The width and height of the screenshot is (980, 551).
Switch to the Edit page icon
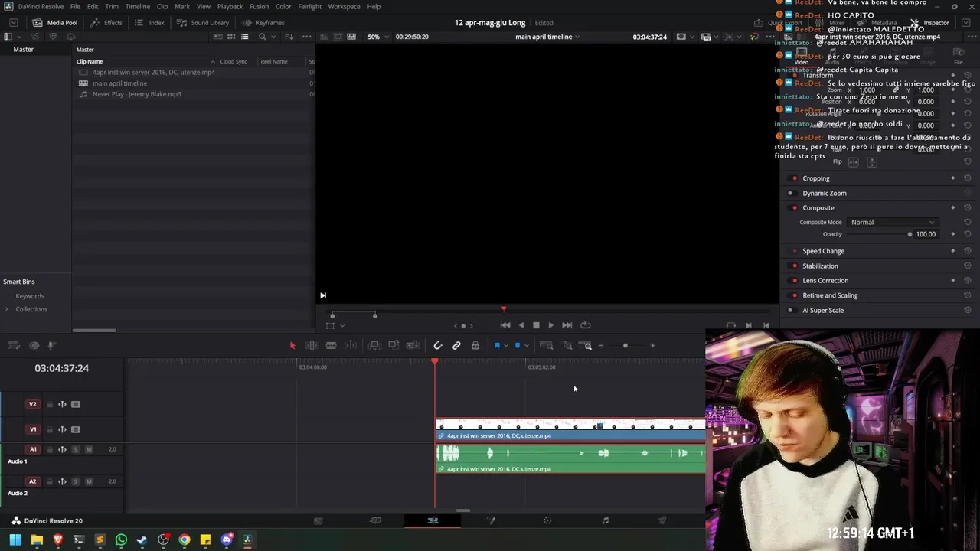(433, 520)
